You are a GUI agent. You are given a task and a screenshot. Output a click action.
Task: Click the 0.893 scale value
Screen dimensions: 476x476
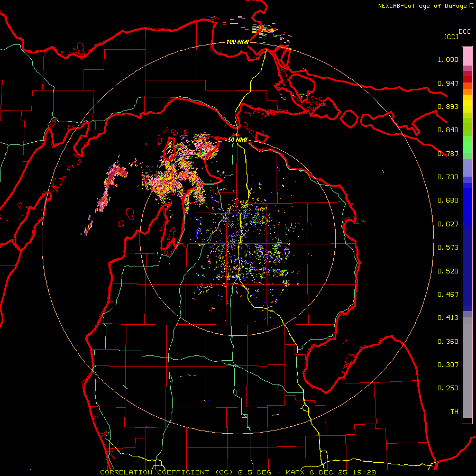pyautogui.click(x=448, y=106)
